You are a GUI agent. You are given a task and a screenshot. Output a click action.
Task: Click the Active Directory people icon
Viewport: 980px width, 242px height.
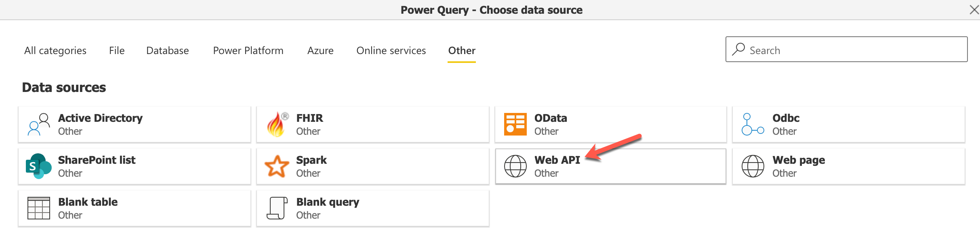(39, 124)
